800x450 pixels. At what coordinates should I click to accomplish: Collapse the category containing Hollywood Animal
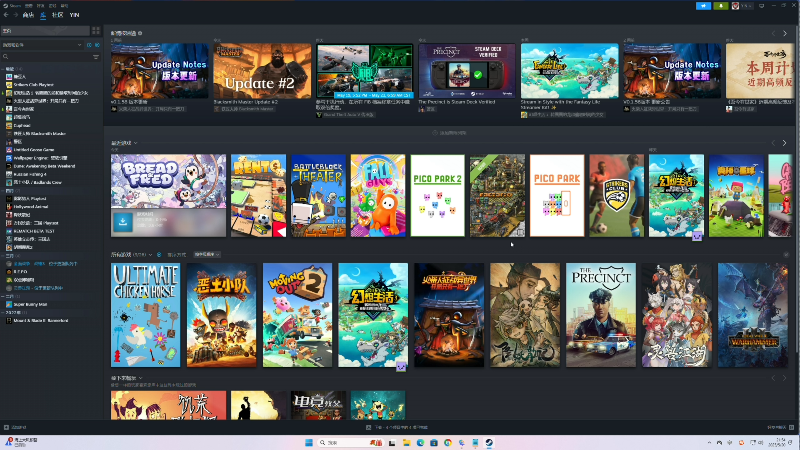point(4,190)
